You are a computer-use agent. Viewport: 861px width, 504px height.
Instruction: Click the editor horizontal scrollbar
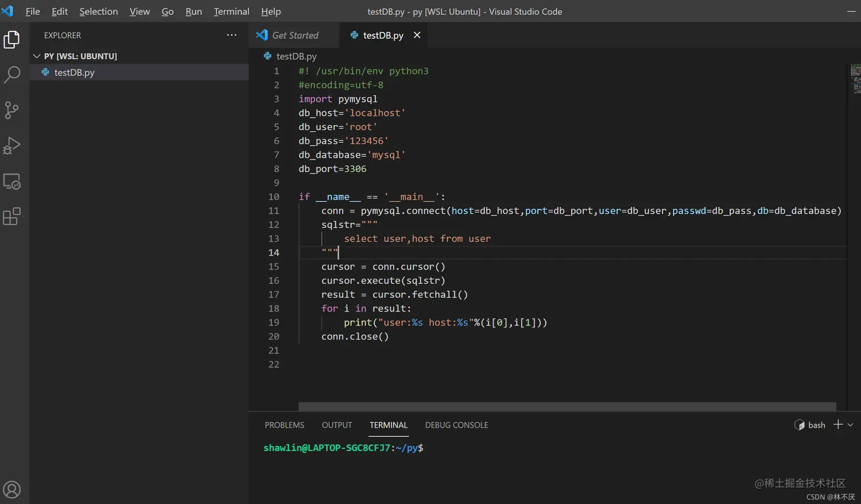[x=567, y=407]
